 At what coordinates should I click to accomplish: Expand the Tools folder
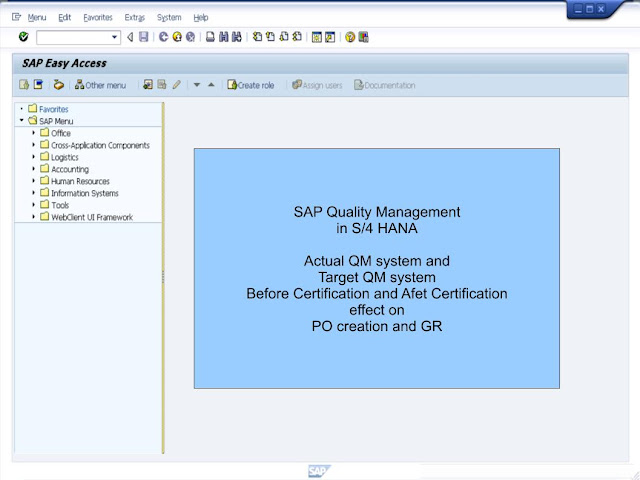click(x=33, y=204)
